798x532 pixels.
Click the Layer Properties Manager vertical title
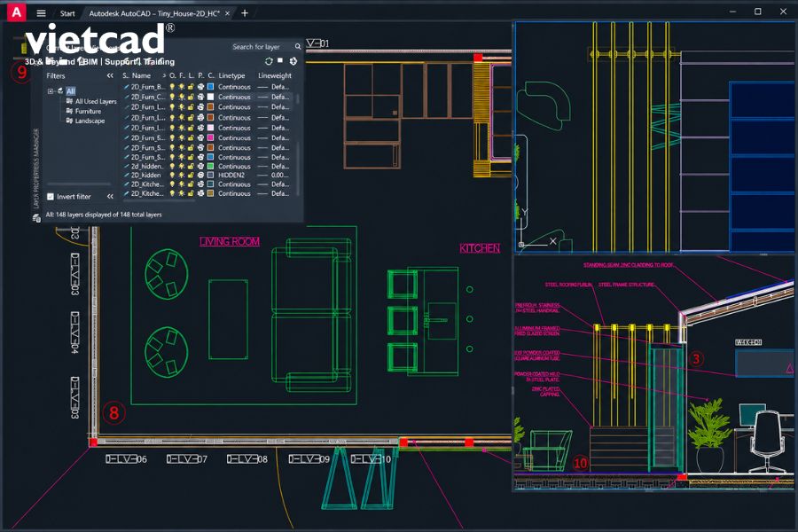pos(36,168)
